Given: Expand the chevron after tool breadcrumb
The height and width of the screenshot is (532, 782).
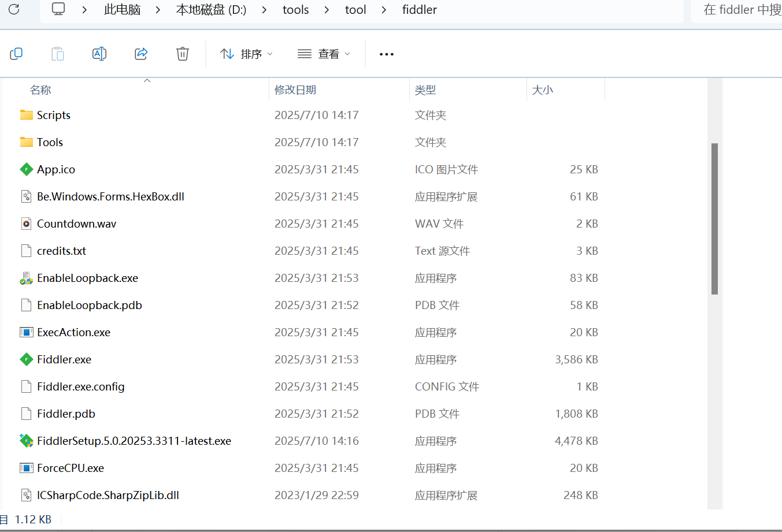Looking at the screenshot, I should 384,10.
